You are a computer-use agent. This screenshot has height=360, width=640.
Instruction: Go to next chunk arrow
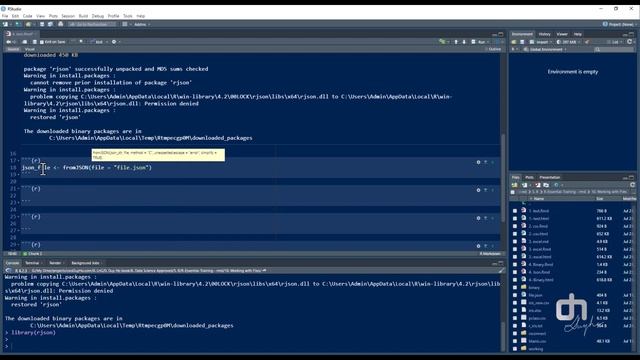(x=464, y=42)
